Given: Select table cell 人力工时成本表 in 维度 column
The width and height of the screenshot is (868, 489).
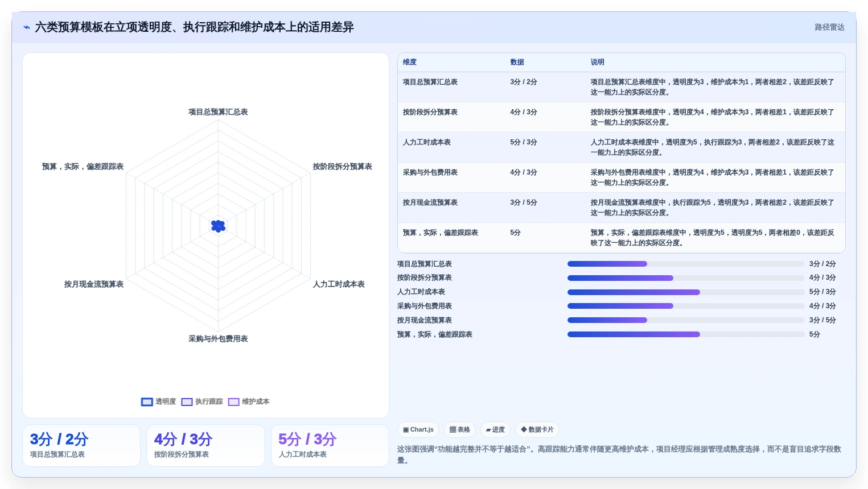Looking at the screenshot, I should point(426,142).
